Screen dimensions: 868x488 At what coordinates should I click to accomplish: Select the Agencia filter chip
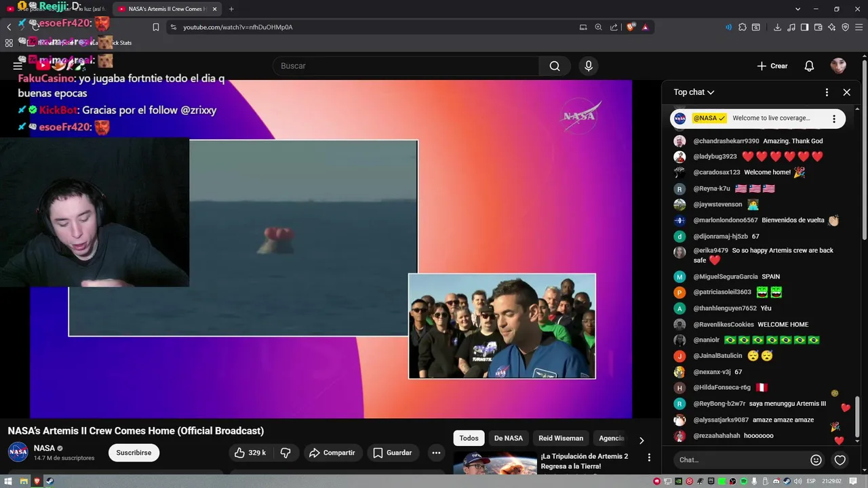pyautogui.click(x=611, y=439)
